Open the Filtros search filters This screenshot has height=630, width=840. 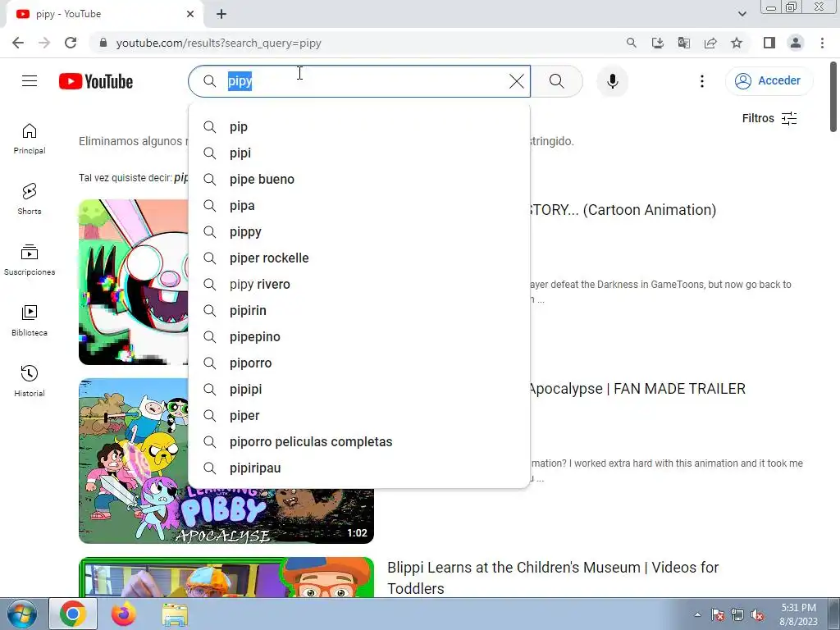click(769, 118)
